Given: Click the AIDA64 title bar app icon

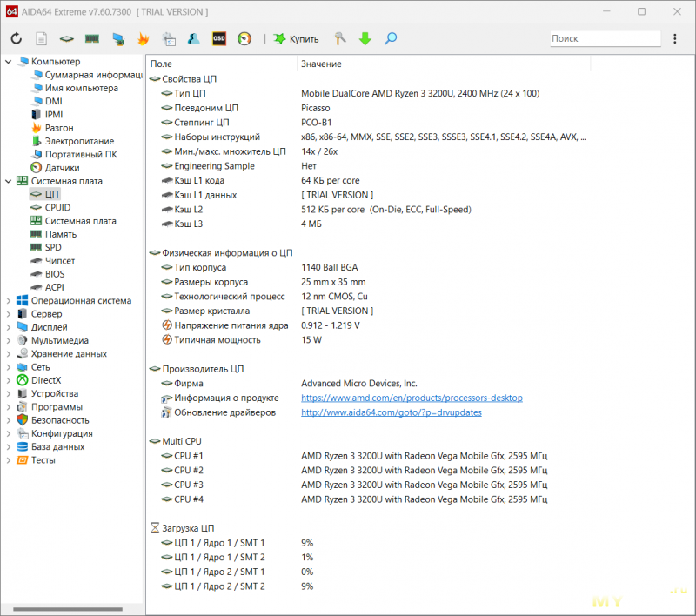Looking at the screenshot, I should click(11, 12).
